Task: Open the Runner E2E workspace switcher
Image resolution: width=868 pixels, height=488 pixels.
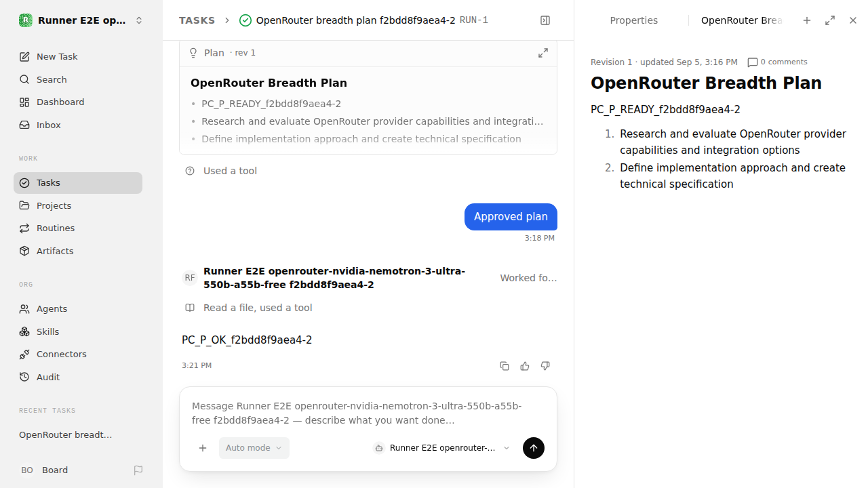Action: 81,20
